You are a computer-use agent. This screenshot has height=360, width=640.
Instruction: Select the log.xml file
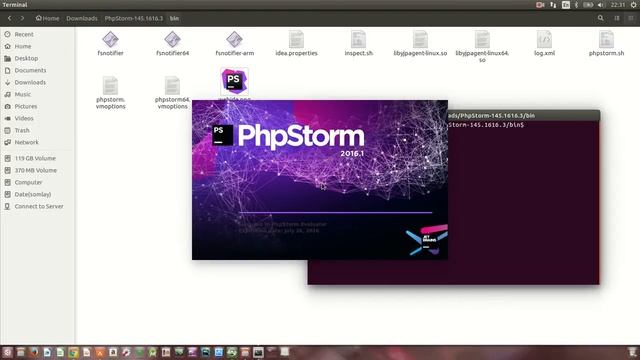tap(544, 43)
